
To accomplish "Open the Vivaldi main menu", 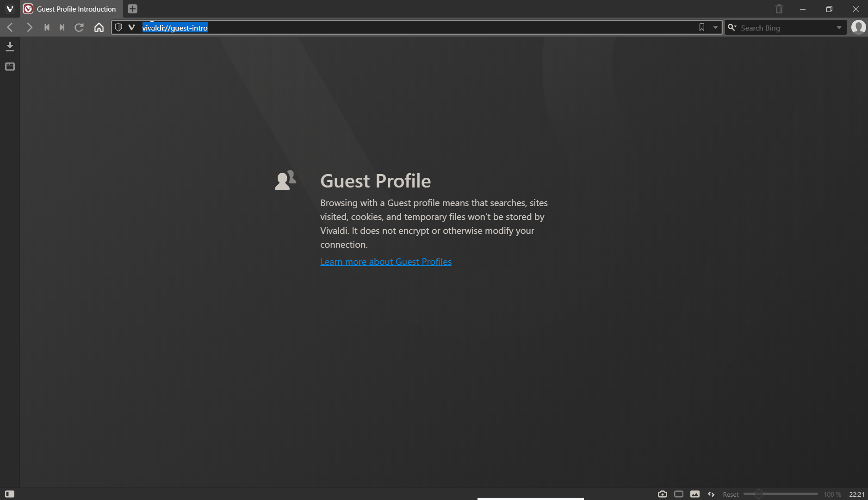I will coord(10,9).
